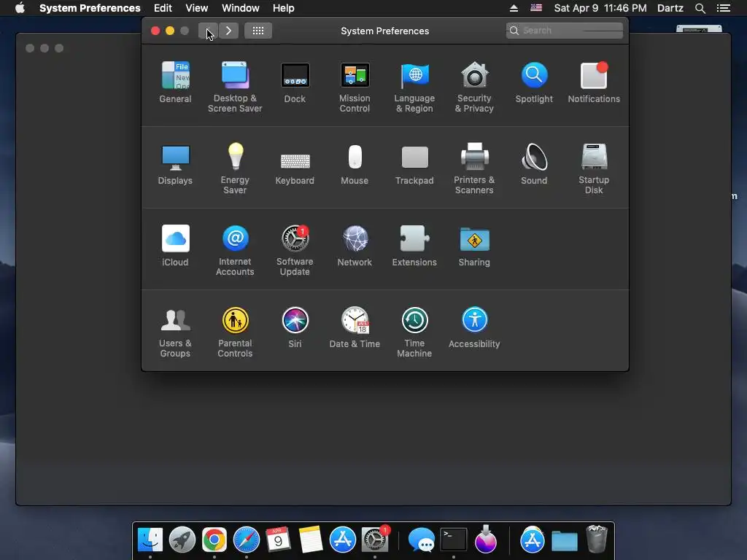Screen dimensions: 747x560
Task: Open the Sharing preferences pane
Action: point(474,246)
